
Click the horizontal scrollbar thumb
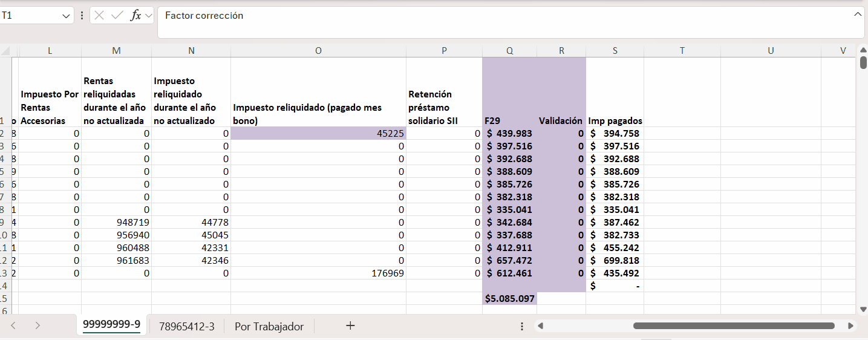(734, 325)
